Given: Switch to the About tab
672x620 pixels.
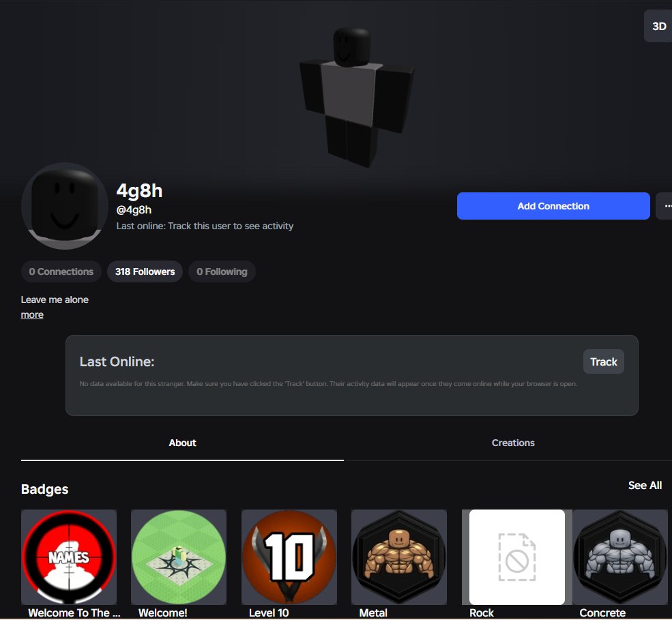Looking at the screenshot, I should [182, 443].
